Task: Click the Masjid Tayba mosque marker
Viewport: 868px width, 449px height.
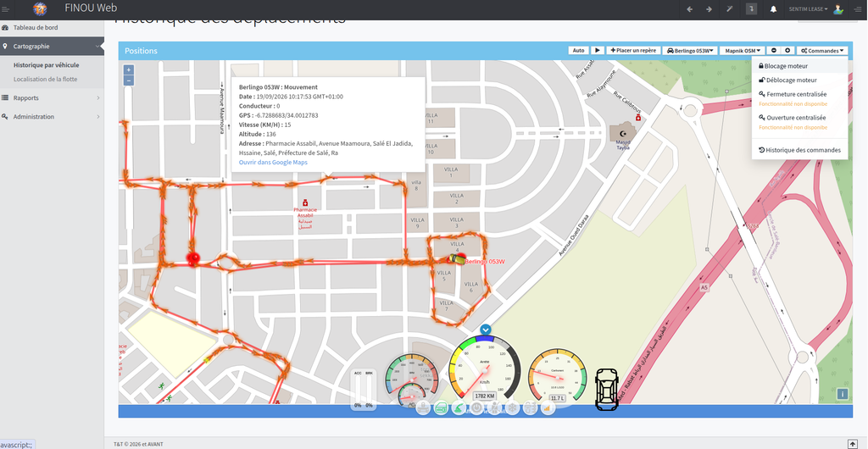Action: click(x=623, y=134)
